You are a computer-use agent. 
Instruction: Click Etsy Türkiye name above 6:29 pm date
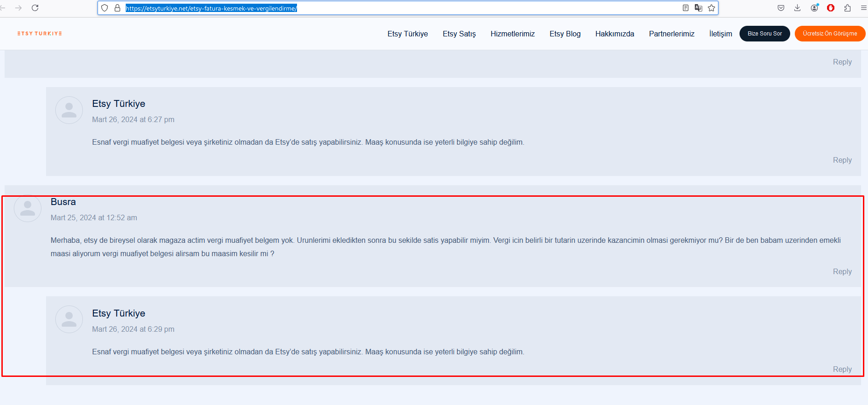[x=119, y=313]
